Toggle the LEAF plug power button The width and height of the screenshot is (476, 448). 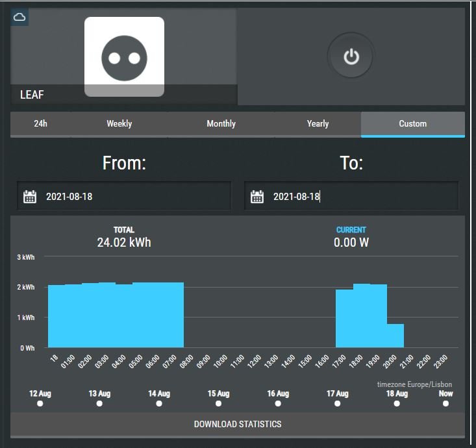(351, 57)
